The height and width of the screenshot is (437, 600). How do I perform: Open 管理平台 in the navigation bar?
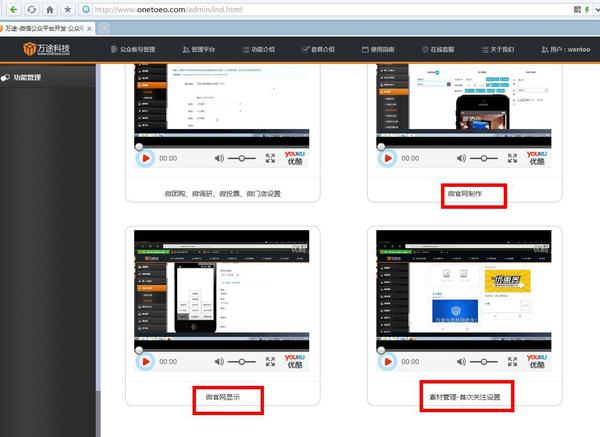199,49
